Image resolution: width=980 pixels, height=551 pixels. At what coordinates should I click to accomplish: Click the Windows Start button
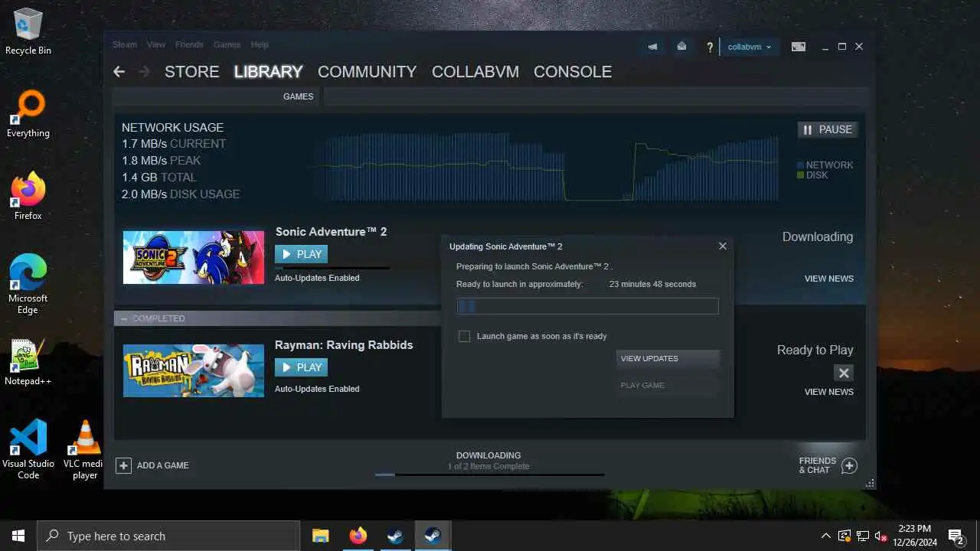click(x=18, y=536)
